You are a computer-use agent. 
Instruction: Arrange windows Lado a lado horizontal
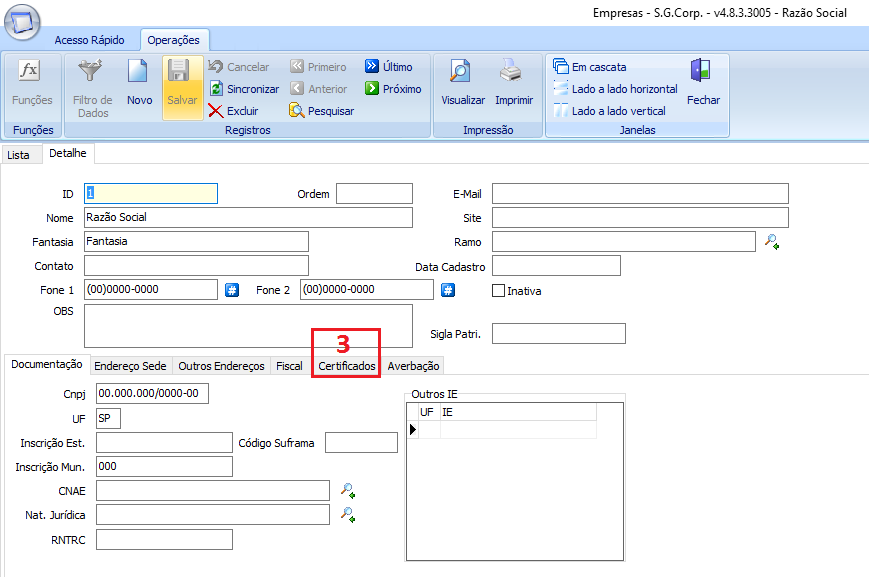tap(615, 89)
